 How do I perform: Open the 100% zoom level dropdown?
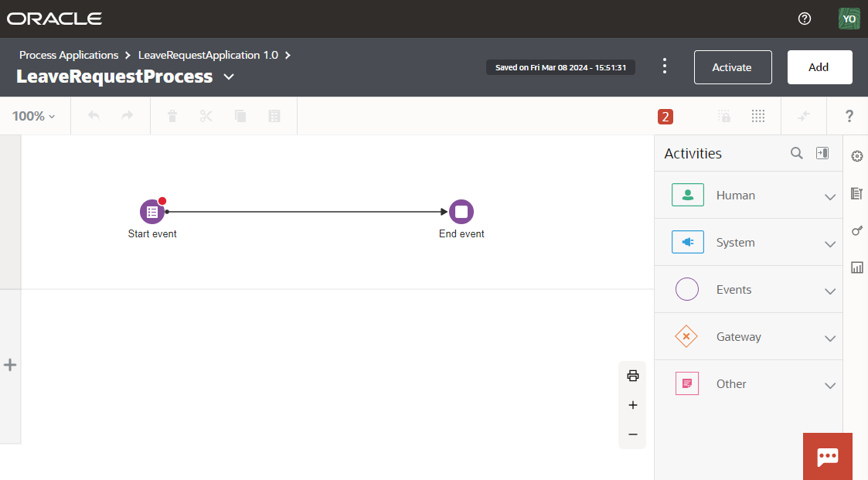click(x=34, y=116)
